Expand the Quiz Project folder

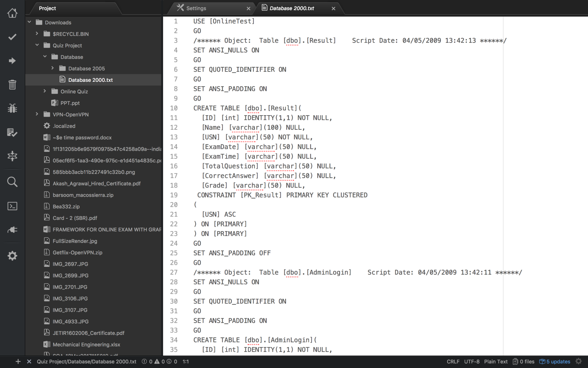37,45
